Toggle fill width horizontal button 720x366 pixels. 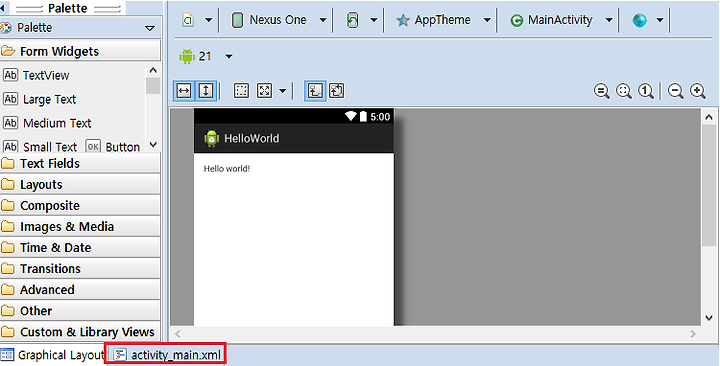(x=184, y=91)
